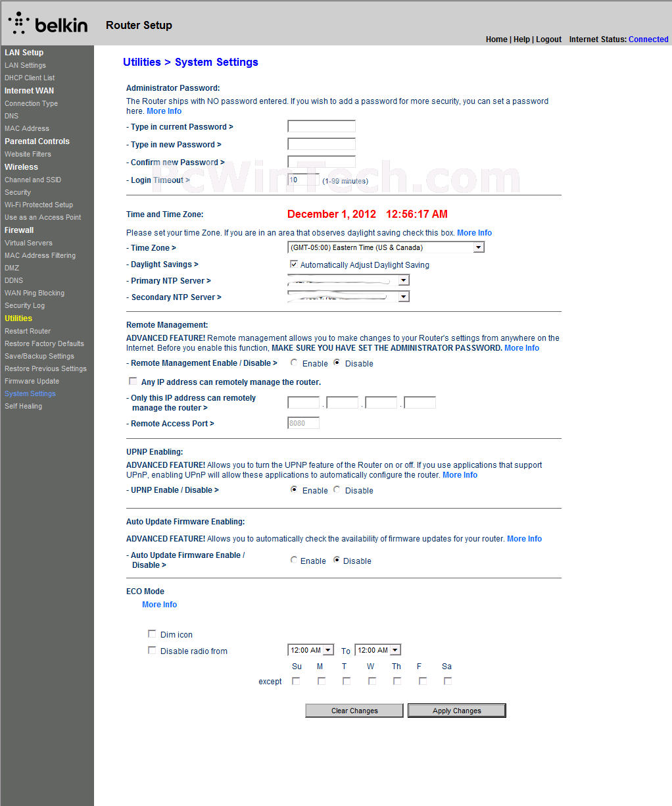The width and height of the screenshot is (672, 806).
Task: Click Clear Changes button
Action: click(x=354, y=711)
